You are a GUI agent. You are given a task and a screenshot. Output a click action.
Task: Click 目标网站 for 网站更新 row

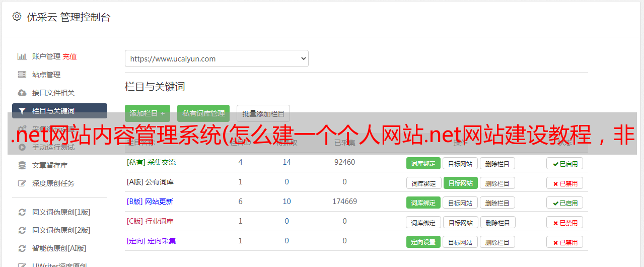[460, 203]
